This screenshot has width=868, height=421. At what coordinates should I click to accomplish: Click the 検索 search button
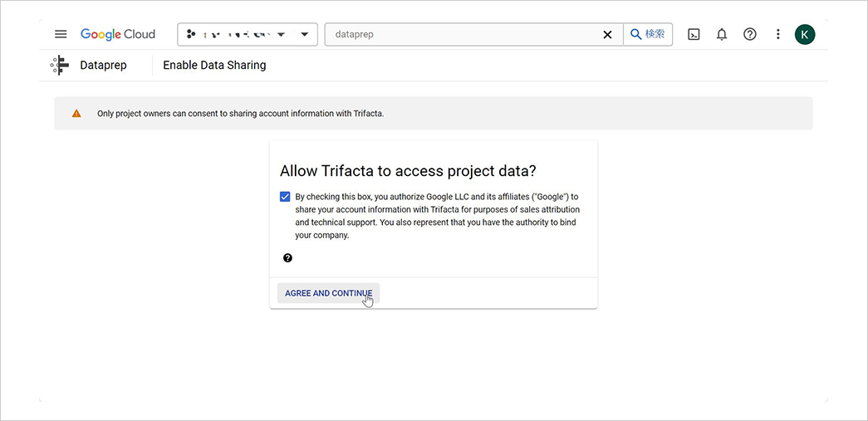pyautogui.click(x=648, y=34)
